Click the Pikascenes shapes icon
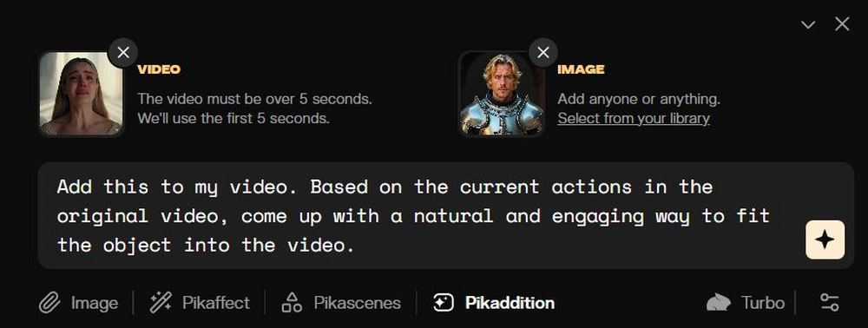 (x=292, y=303)
